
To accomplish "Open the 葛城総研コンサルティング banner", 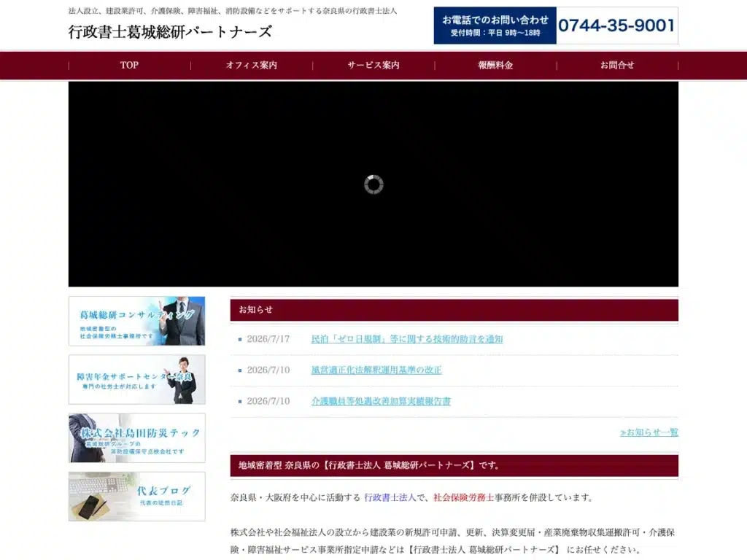I will (x=136, y=321).
